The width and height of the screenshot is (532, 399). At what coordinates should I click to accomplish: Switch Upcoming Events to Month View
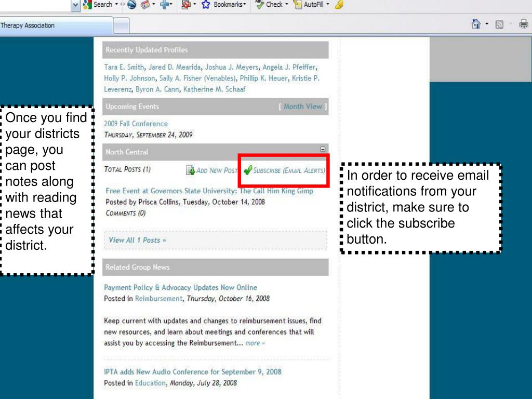click(303, 107)
